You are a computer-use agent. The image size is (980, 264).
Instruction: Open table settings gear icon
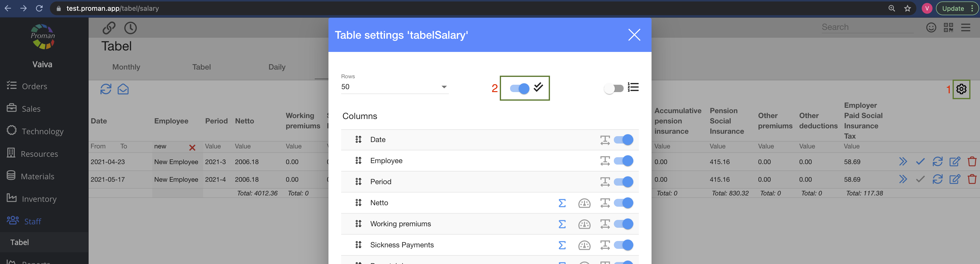click(x=961, y=89)
